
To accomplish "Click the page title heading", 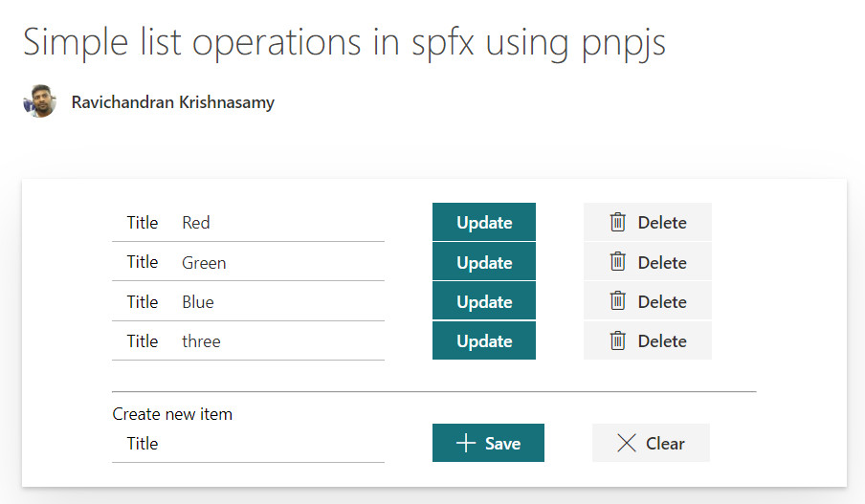I will 344,42.
